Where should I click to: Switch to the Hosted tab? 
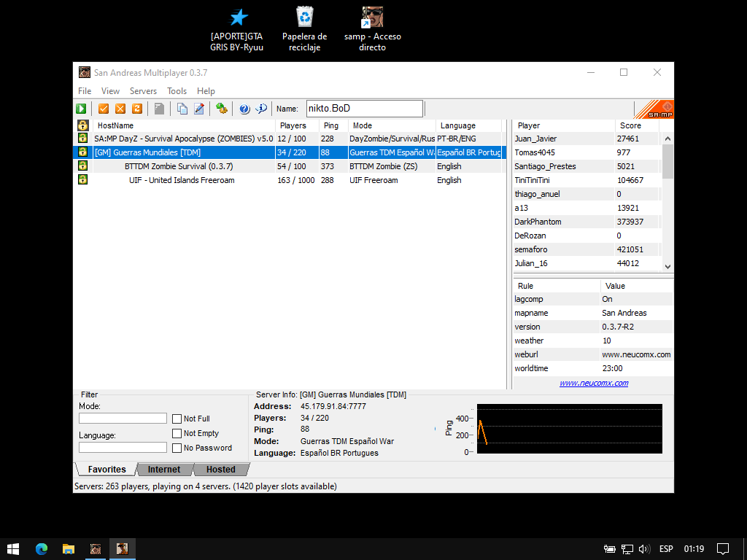coord(220,470)
